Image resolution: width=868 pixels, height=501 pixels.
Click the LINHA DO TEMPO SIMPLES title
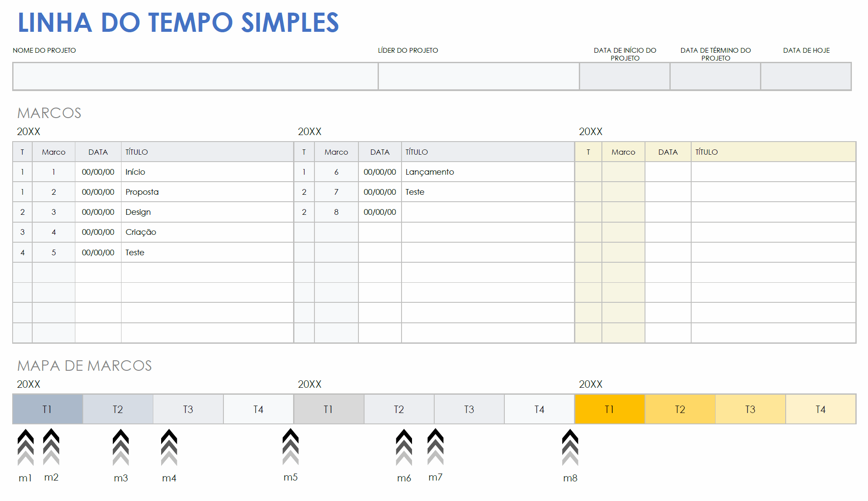pyautogui.click(x=178, y=23)
